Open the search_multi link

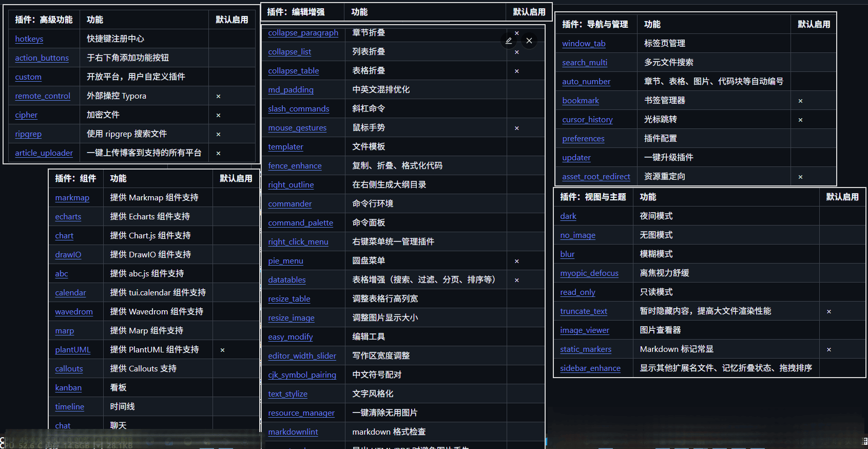[x=585, y=63]
